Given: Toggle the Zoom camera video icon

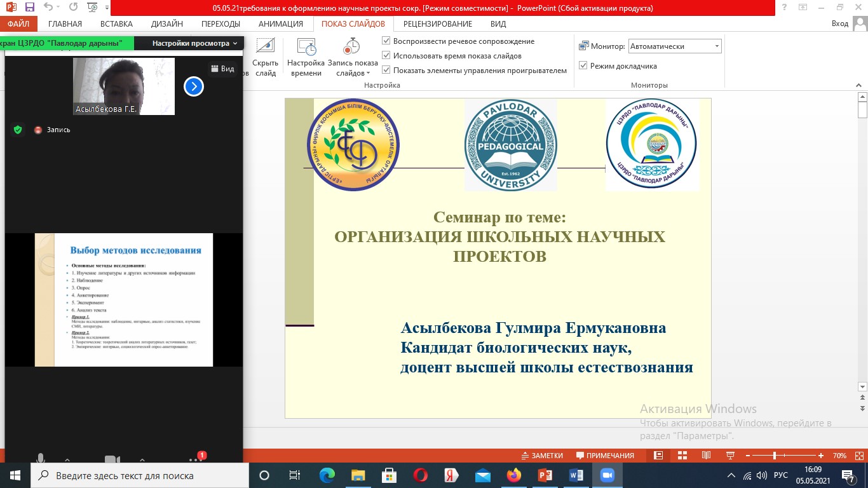Looking at the screenshot, I should click(112, 459).
